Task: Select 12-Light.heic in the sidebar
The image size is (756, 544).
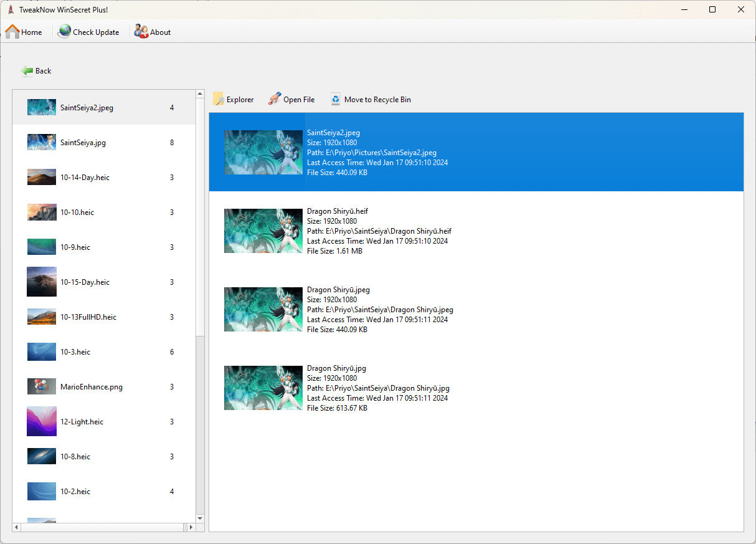Action: pyautogui.click(x=100, y=421)
